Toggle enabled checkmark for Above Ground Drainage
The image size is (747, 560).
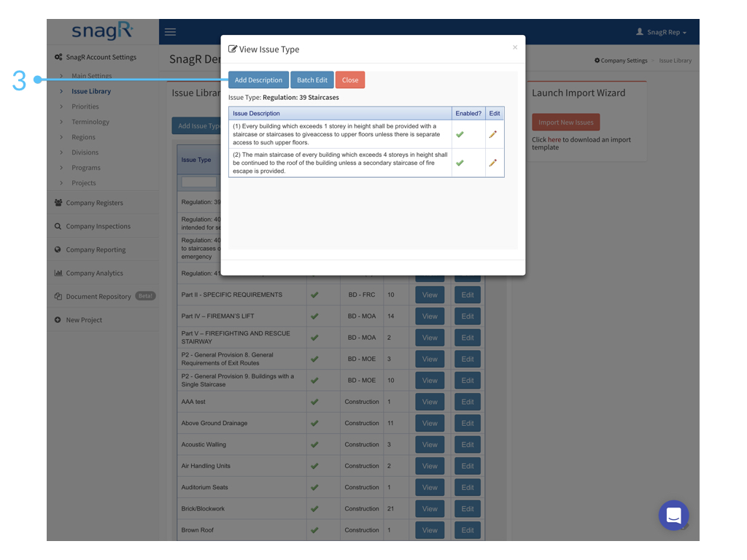tap(314, 424)
